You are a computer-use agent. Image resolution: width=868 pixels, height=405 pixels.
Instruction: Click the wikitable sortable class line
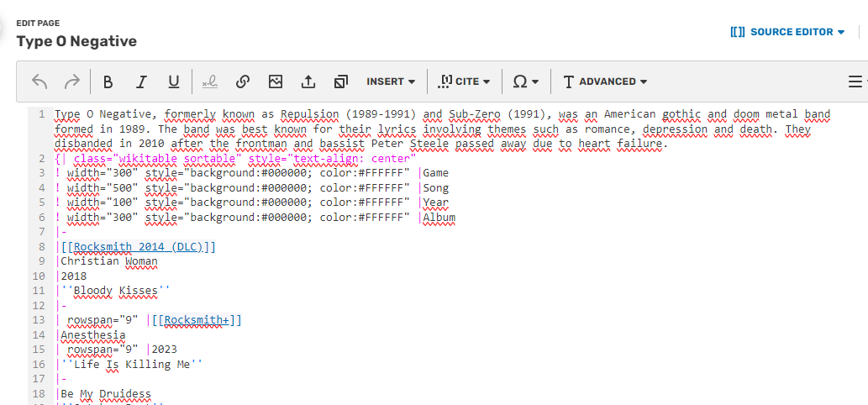tap(235, 158)
